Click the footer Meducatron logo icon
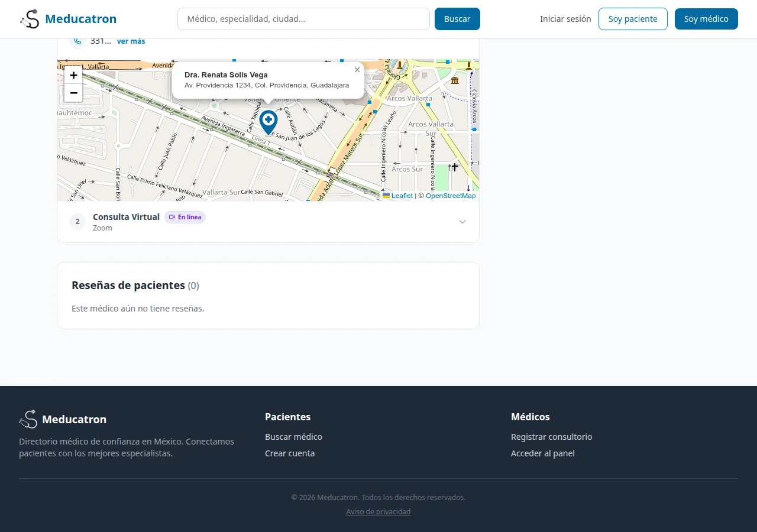The image size is (757, 532). tap(28, 419)
